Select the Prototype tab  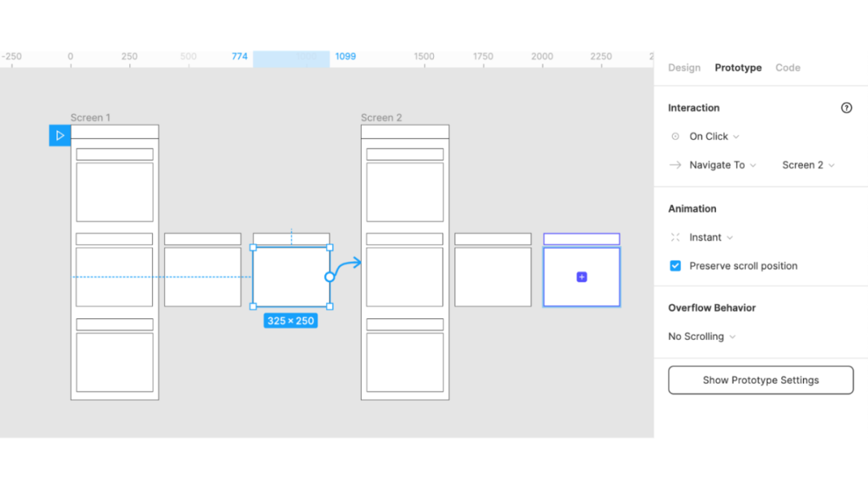pyautogui.click(x=738, y=68)
